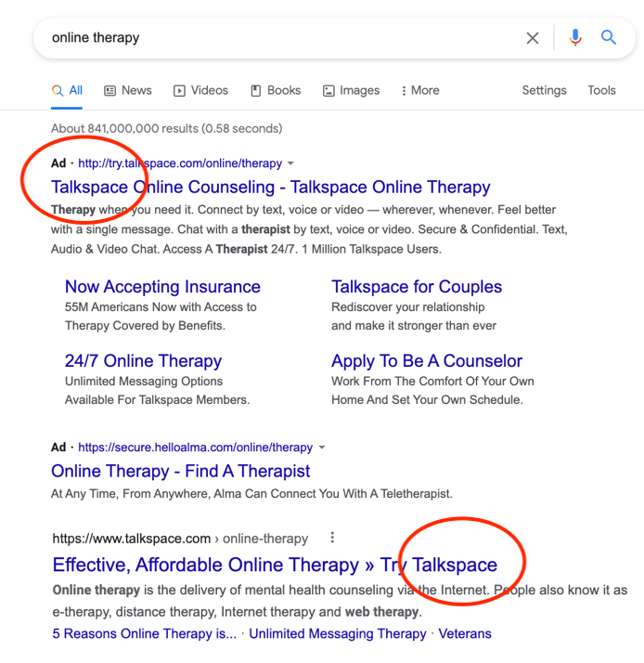Select the All results tab
Viewport: 644px width, 663px height.
[67, 90]
